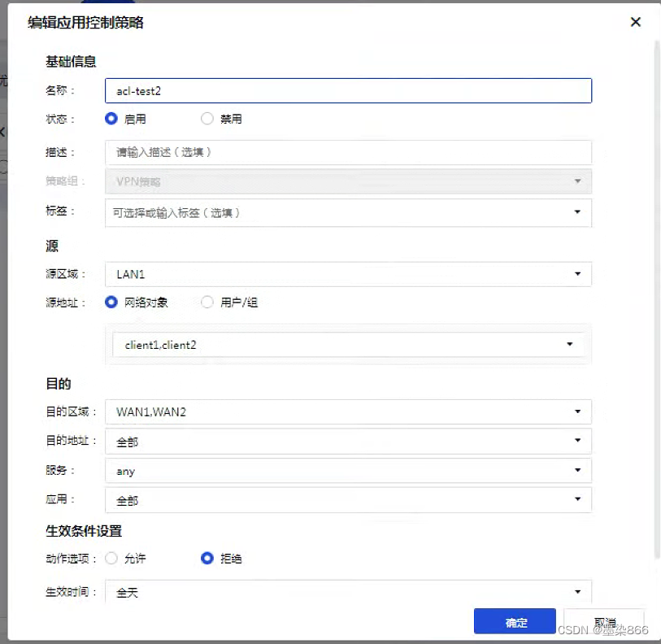Open the disabled 策略组 VPN策略 dropdown

(348, 181)
